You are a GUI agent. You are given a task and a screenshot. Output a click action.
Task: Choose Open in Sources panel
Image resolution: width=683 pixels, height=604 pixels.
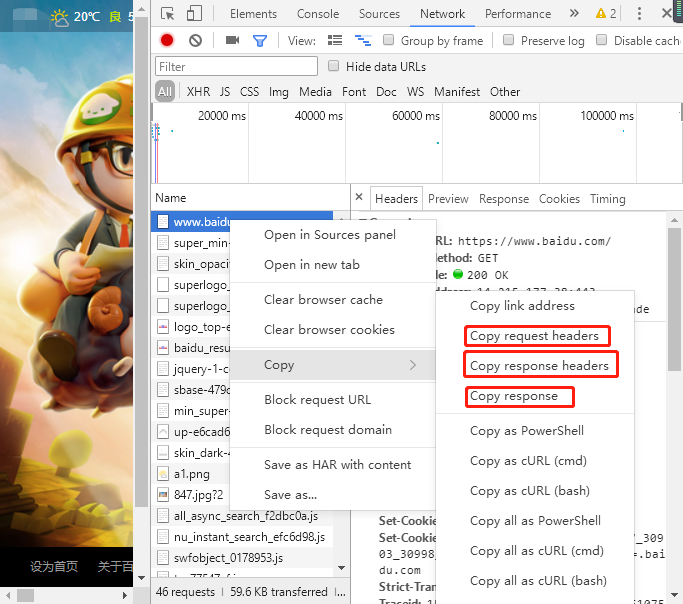(332, 235)
